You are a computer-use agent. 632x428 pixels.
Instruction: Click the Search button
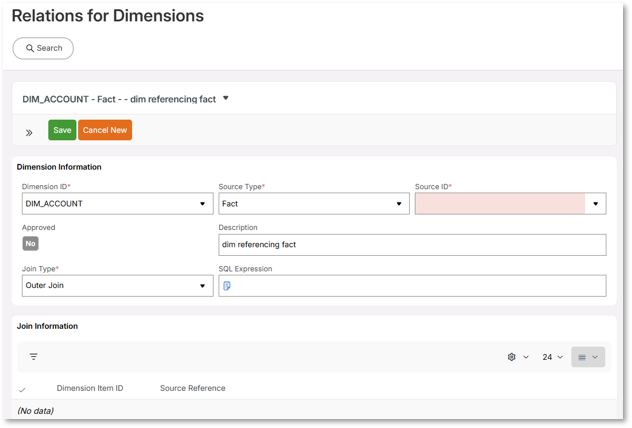click(x=43, y=48)
